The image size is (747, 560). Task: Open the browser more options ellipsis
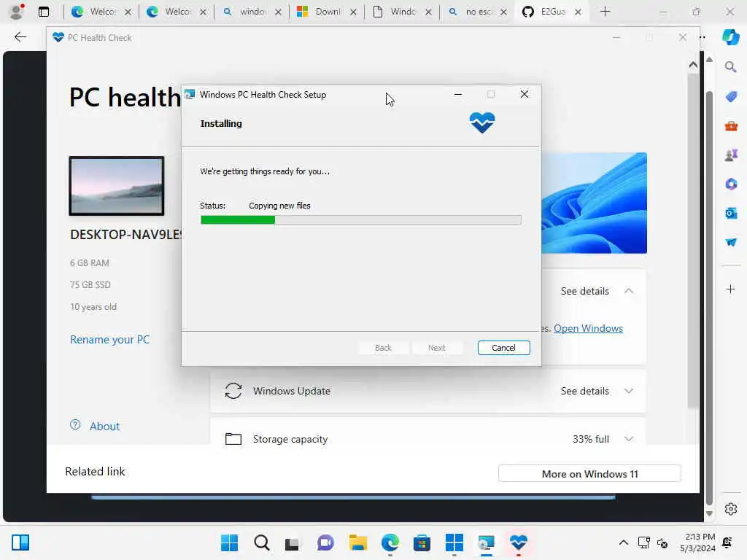pos(703,37)
